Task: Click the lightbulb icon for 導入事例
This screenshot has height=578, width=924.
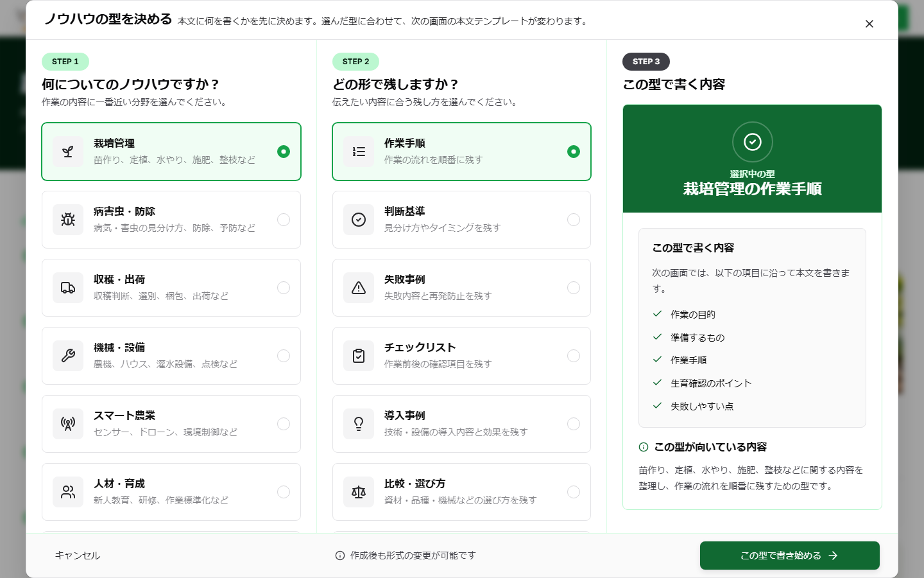Action: pyautogui.click(x=359, y=424)
